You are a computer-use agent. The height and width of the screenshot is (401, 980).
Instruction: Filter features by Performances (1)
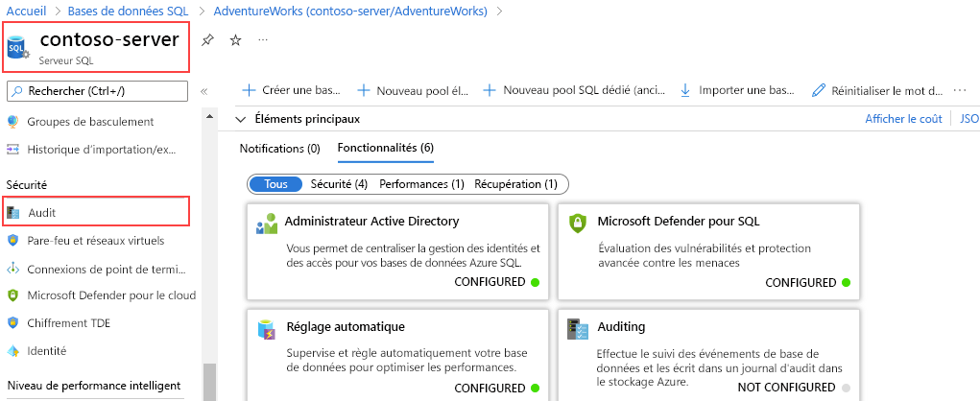(x=422, y=184)
